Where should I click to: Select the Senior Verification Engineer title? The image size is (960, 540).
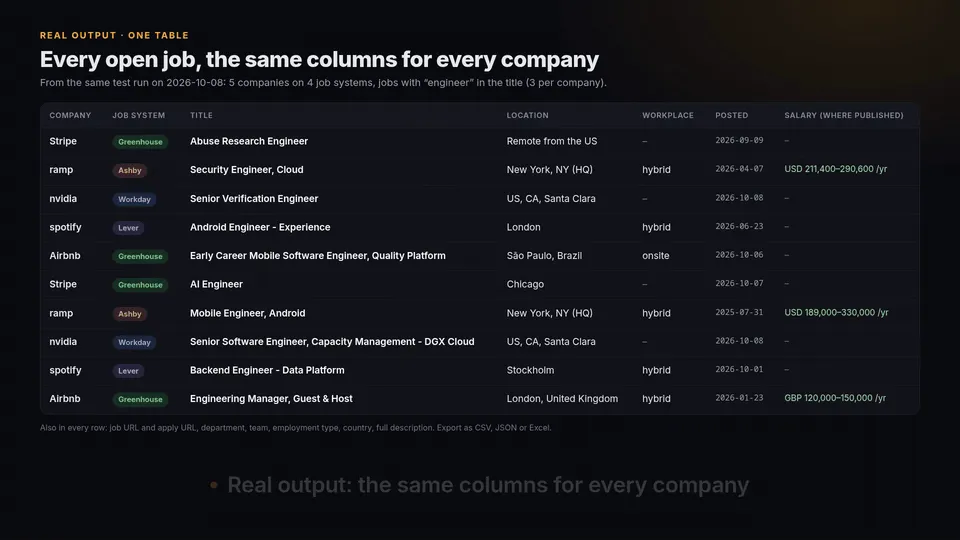[253, 198]
